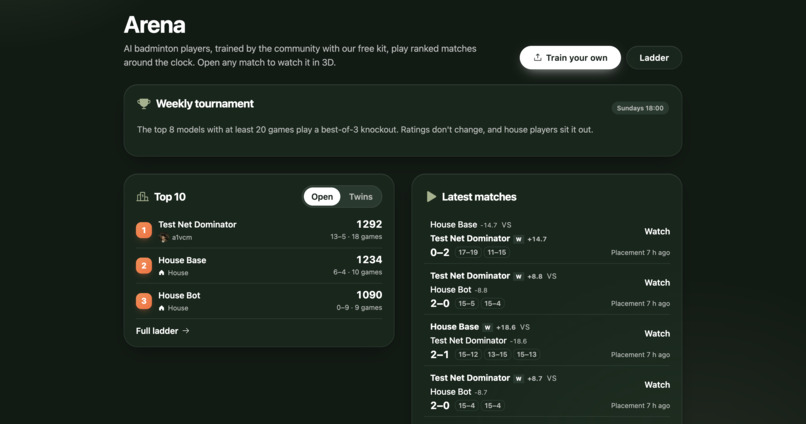Click the Weekly tournament heading
The image size is (806, 424).
click(x=205, y=104)
